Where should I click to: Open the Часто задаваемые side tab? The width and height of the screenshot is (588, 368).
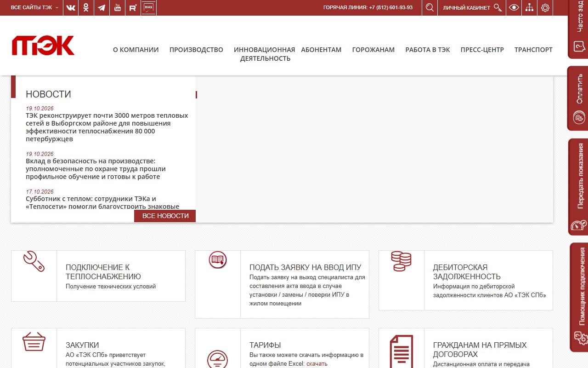pos(579,29)
